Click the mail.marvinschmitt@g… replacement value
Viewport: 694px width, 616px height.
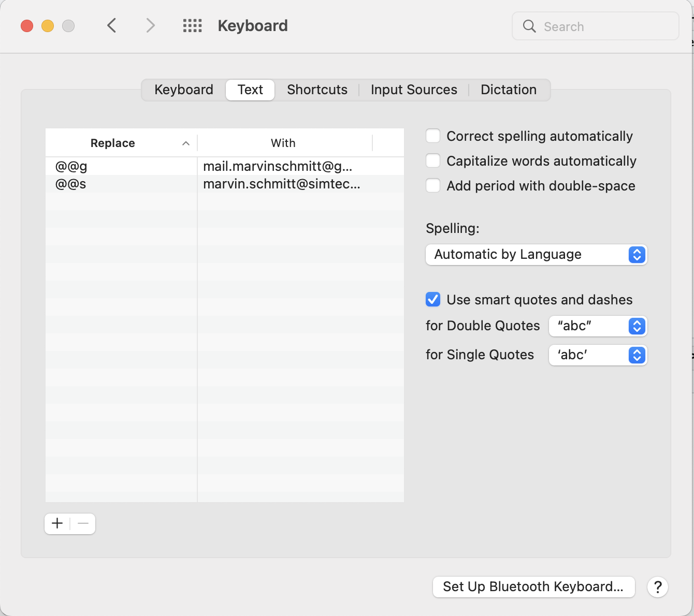pos(278,166)
